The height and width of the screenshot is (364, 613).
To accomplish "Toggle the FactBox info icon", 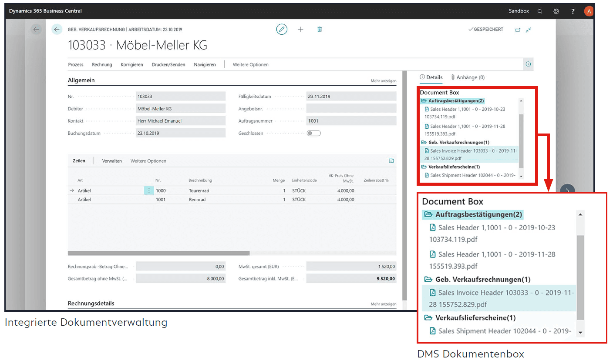I will coord(528,64).
